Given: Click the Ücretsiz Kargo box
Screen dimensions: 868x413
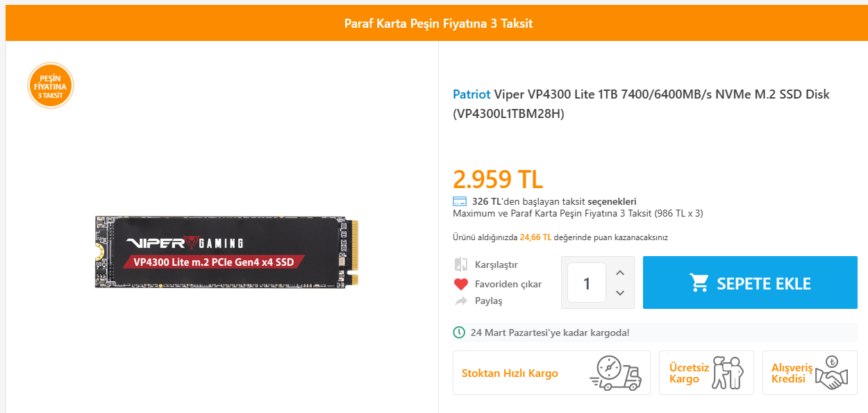Looking at the screenshot, I should click(x=706, y=373).
